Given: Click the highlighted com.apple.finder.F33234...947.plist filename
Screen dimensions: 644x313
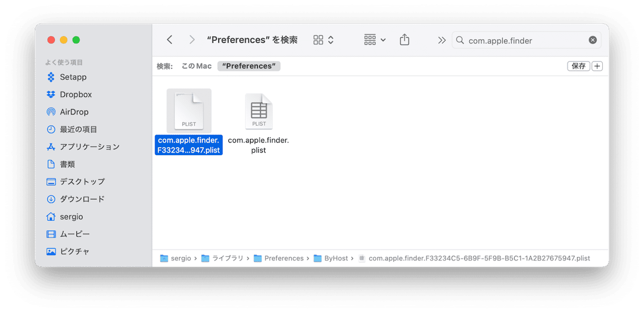Looking at the screenshot, I should coord(189,145).
